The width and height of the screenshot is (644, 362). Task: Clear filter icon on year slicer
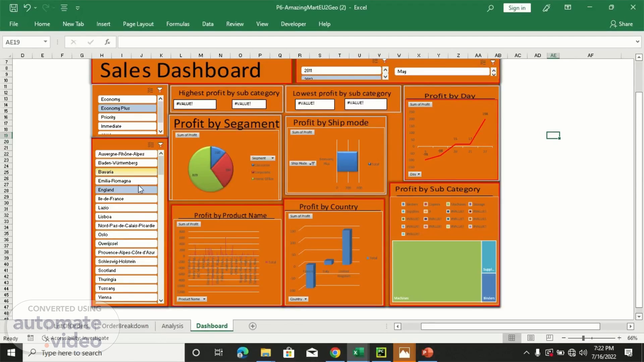click(x=385, y=61)
